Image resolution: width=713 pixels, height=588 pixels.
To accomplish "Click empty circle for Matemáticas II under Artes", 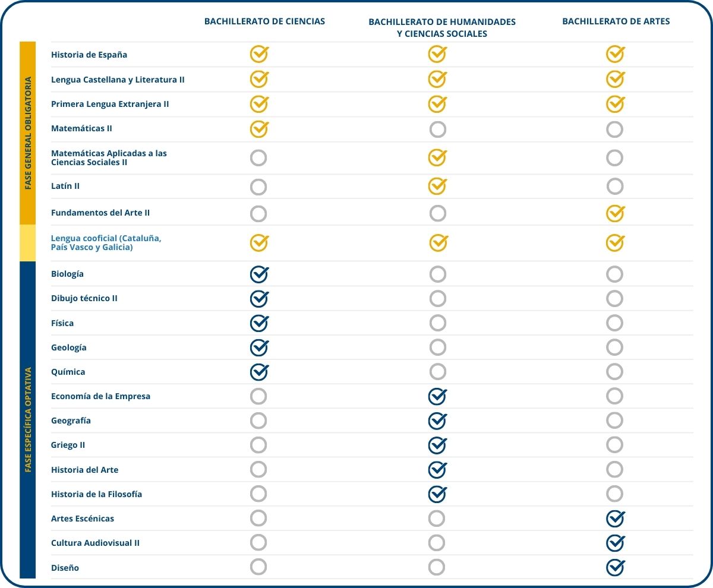I will [x=614, y=129].
